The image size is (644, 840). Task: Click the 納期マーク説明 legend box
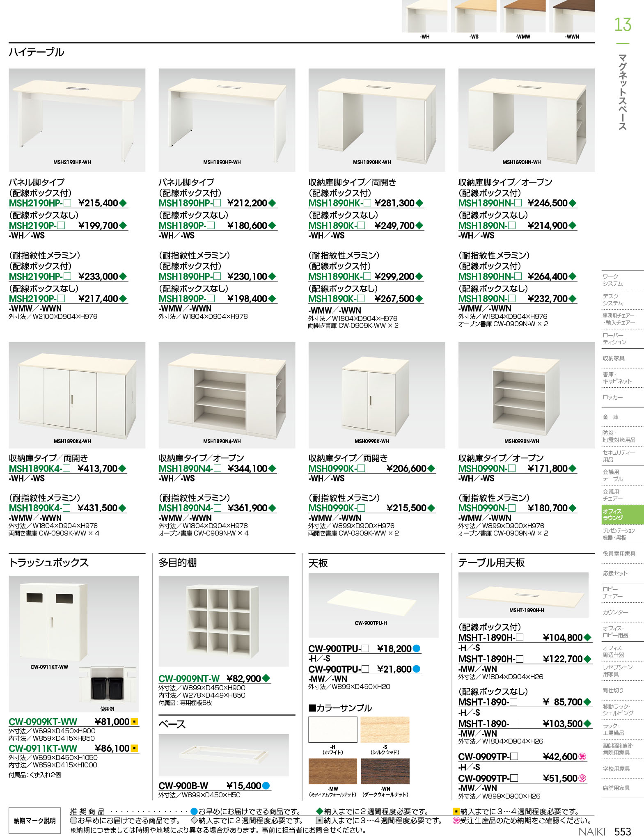pyautogui.click(x=35, y=821)
